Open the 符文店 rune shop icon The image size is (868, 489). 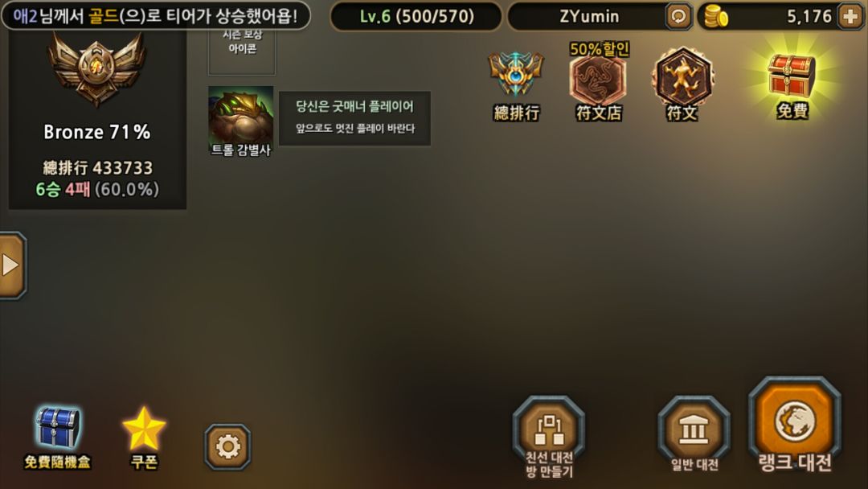599,80
